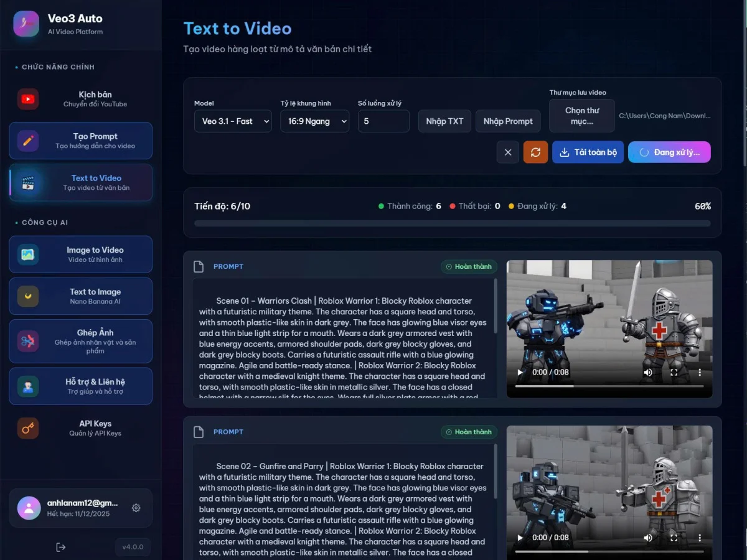Open the Model dropdown Veo 3.1 - Fast
Viewport: 747px width, 560px height.
click(x=233, y=121)
